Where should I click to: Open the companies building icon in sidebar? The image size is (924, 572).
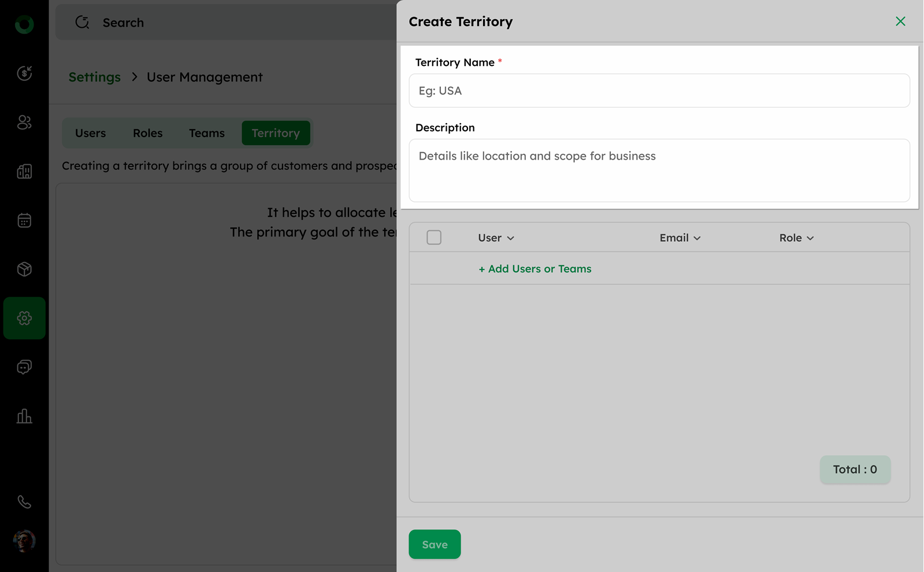(x=24, y=171)
